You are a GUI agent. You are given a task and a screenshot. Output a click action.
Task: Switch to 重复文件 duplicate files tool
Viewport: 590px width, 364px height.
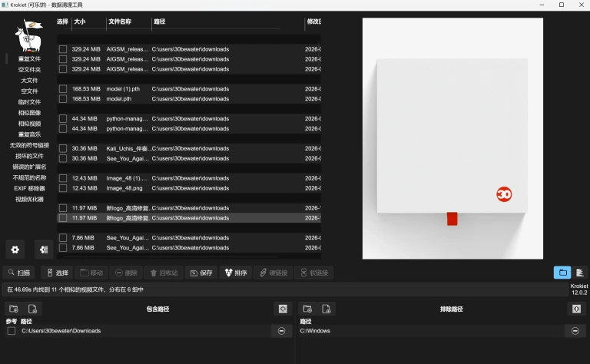point(29,58)
